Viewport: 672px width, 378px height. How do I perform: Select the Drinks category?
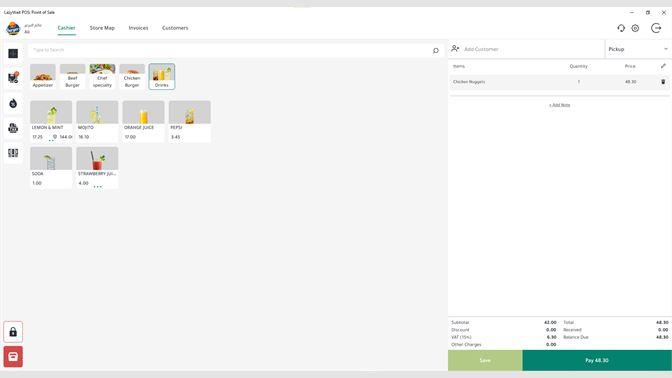[x=162, y=76]
